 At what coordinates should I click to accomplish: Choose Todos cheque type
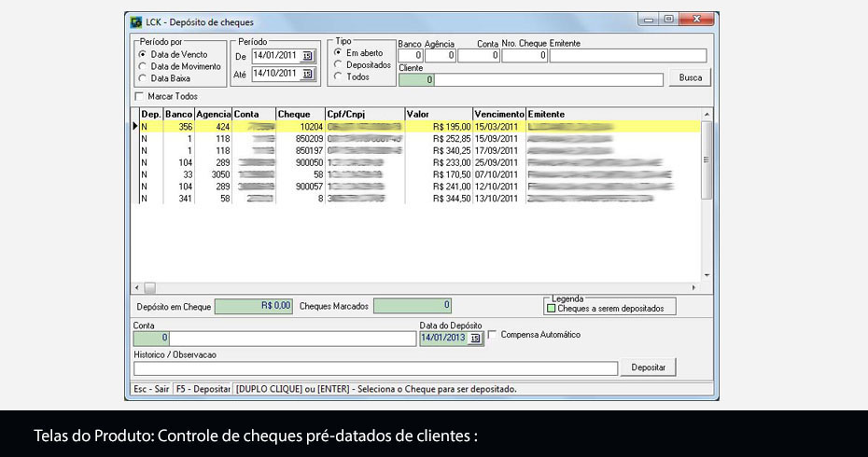(338, 76)
